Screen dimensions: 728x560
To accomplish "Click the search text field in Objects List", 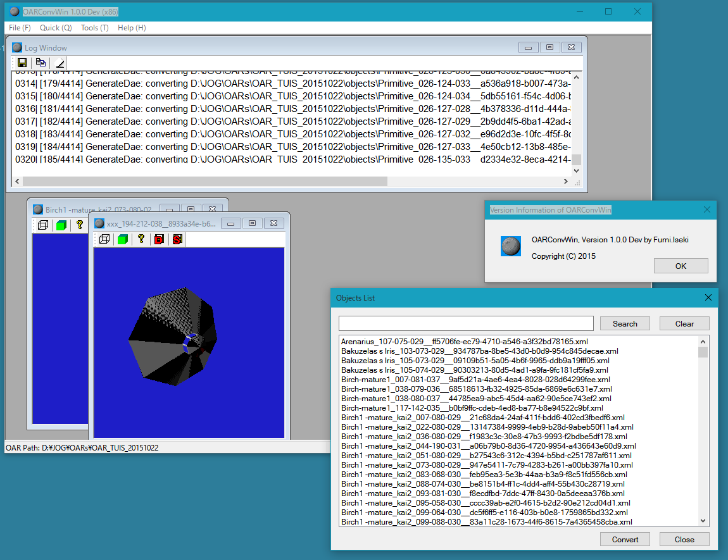I will pos(466,323).
